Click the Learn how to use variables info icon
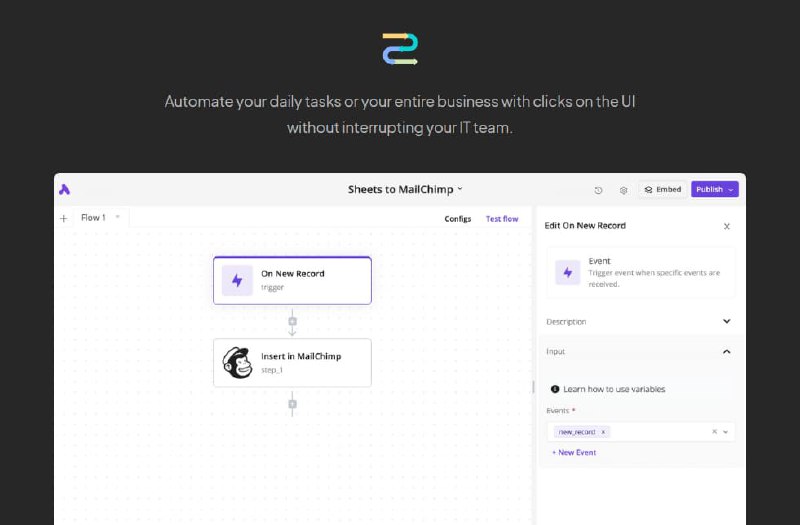The width and height of the screenshot is (800, 525). pyautogui.click(x=555, y=389)
